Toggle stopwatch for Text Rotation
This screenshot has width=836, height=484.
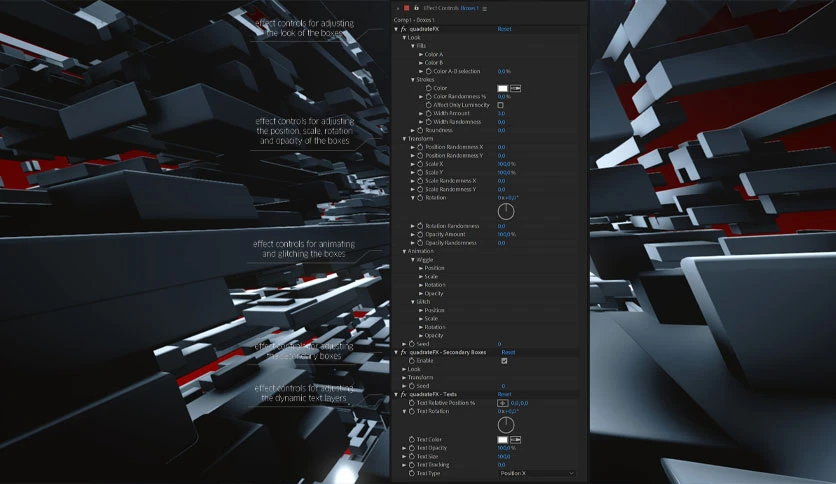click(412, 412)
